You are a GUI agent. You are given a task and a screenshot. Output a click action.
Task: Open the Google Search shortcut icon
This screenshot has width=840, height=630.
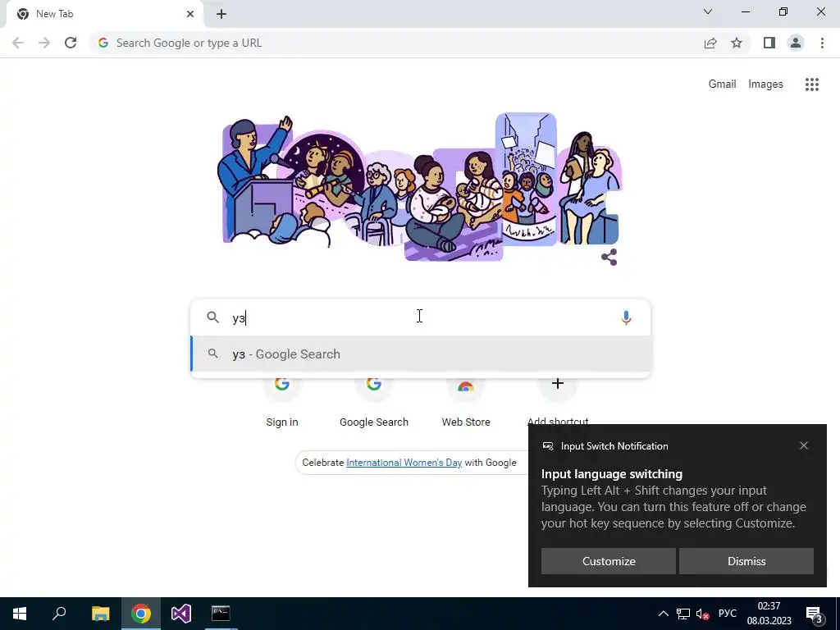coord(374,384)
